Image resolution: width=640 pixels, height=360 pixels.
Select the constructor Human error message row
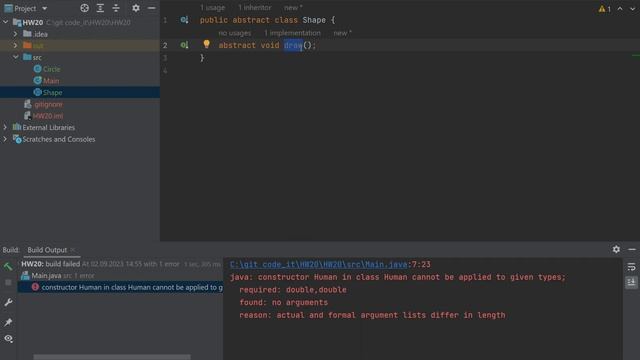(x=120, y=287)
